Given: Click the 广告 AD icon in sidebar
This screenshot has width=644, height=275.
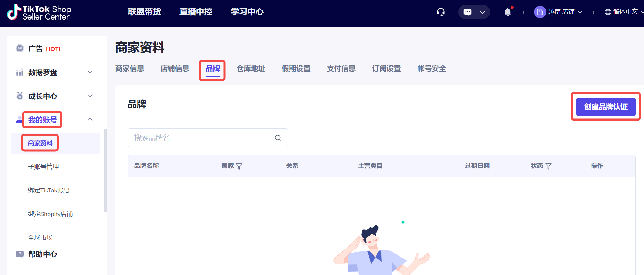Looking at the screenshot, I should [20, 49].
